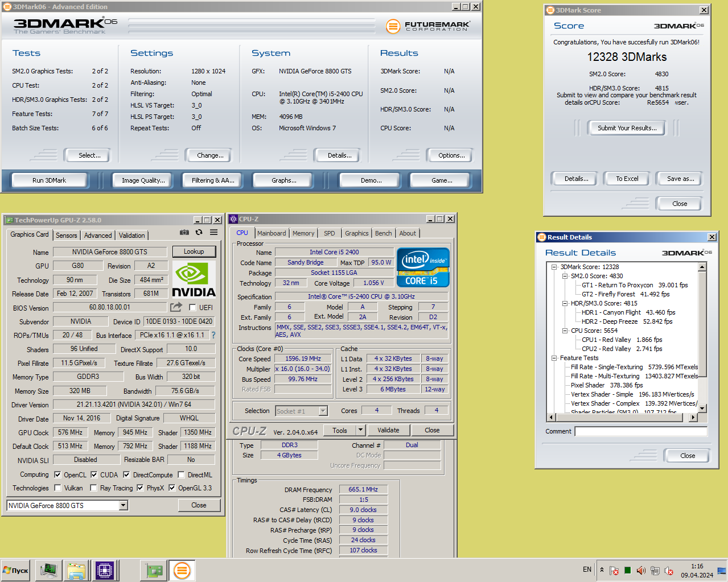Open CPU-Z SPD tab
Image resolution: width=728 pixels, height=582 pixels.
[x=329, y=233]
